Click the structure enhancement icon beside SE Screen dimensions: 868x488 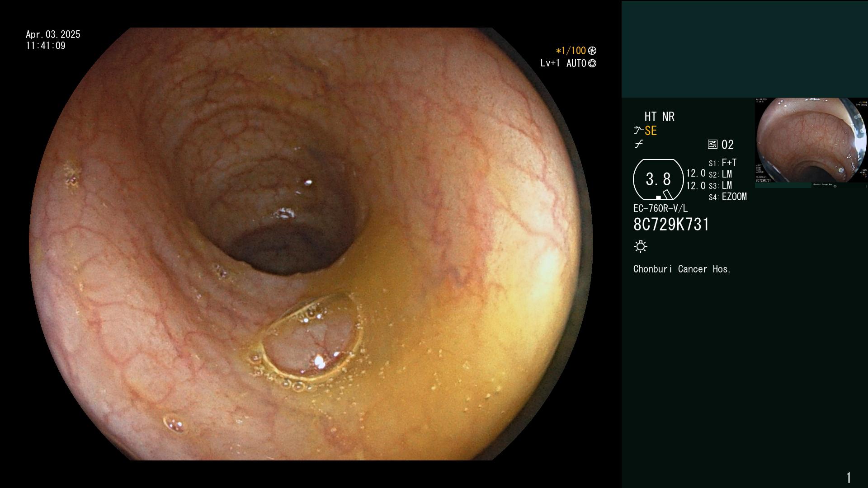638,131
